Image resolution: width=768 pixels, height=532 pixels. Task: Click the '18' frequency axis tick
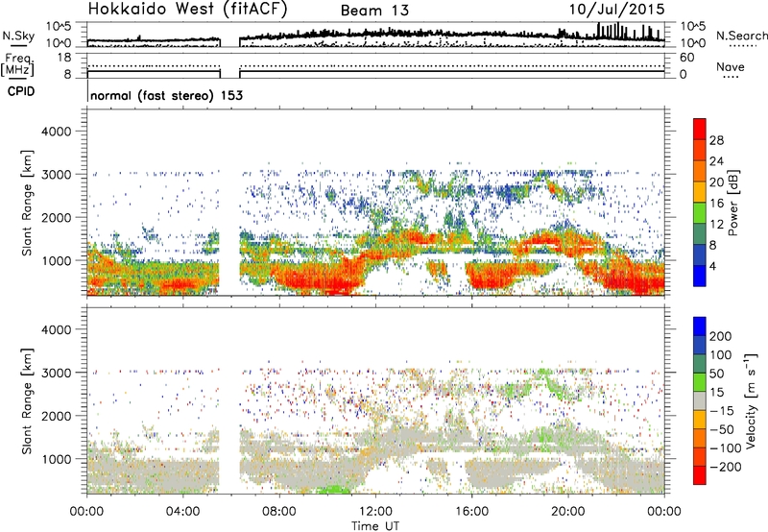click(63, 58)
